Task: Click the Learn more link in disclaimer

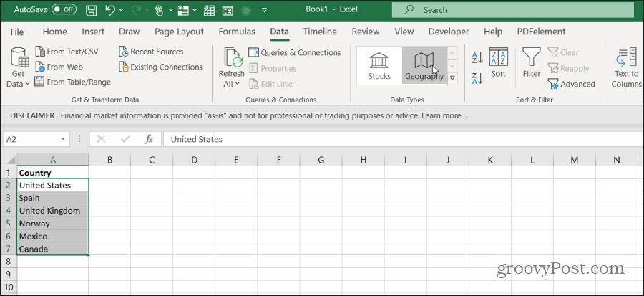Action: (x=444, y=115)
